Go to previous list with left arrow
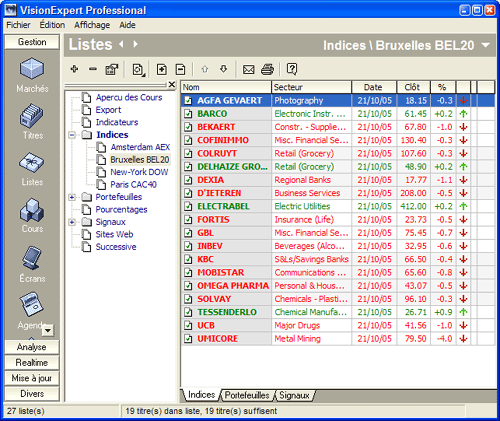Viewport: 500px width, 421px height. point(121,44)
